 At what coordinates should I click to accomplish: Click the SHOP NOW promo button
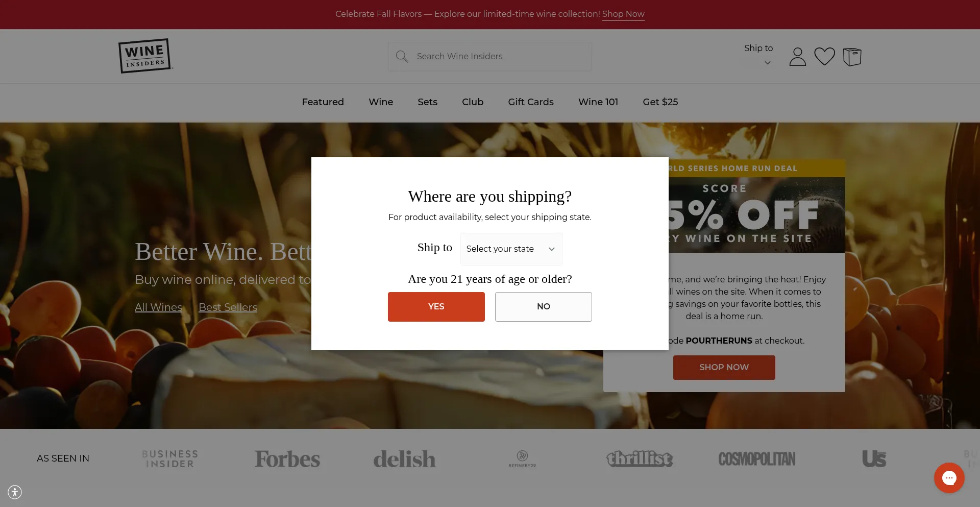pos(724,367)
